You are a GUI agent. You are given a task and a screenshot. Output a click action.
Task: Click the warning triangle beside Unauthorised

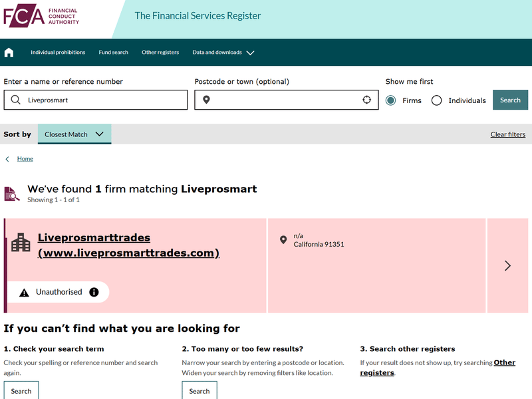pos(24,293)
